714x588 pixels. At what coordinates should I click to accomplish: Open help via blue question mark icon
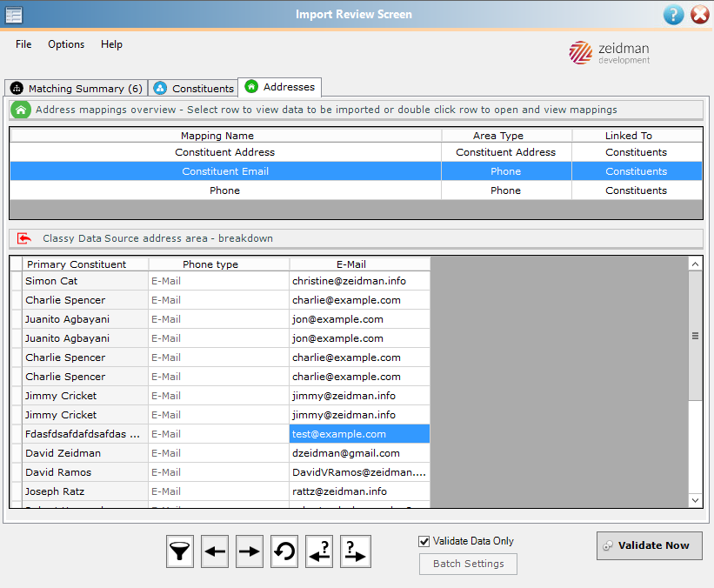tap(673, 15)
